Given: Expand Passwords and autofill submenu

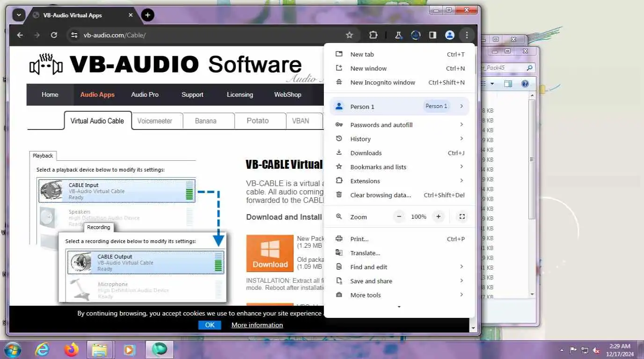Looking at the screenshot, I should (400, 125).
